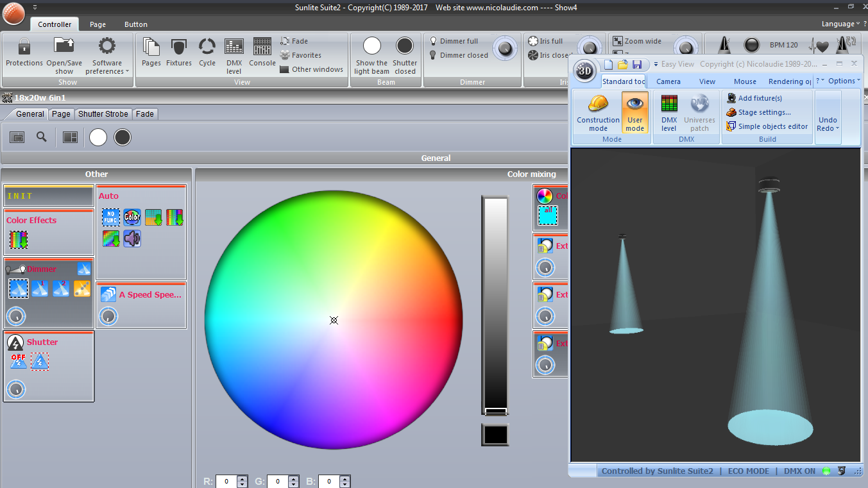Select the NO FUNC. auto preset
The image size is (868, 488).
(110, 217)
